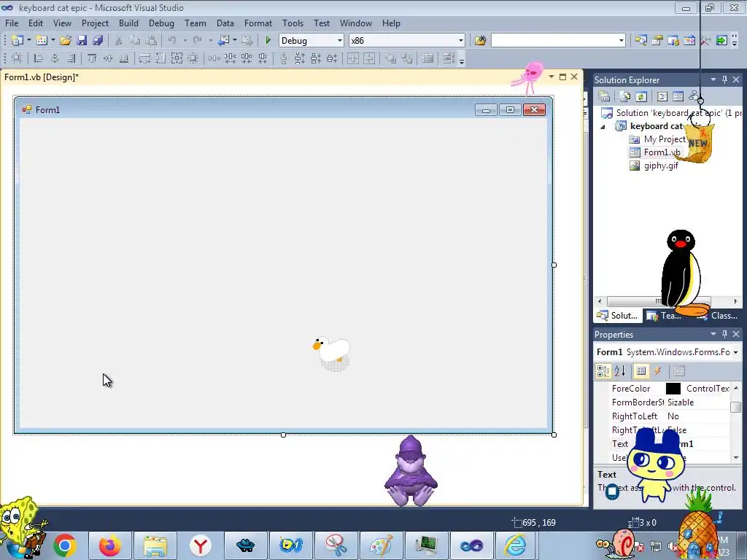This screenshot has height=560, width=747.
Task: Open the Format menu
Action: point(258,23)
